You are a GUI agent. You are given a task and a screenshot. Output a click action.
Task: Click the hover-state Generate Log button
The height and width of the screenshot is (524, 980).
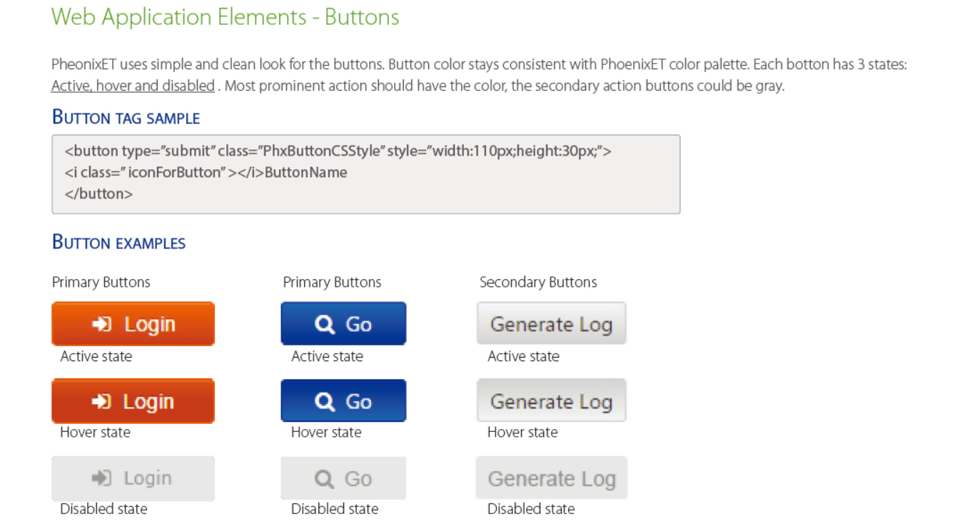tap(551, 400)
